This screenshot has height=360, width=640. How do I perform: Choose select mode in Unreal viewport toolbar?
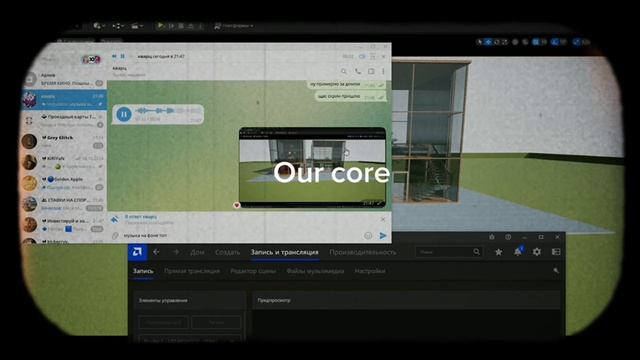click(480, 42)
